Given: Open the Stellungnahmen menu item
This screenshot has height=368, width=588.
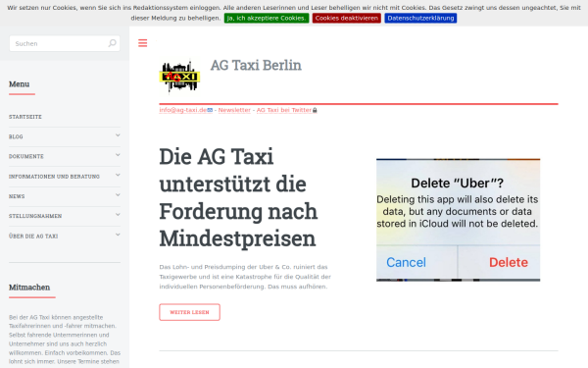Looking at the screenshot, I should pos(35,216).
